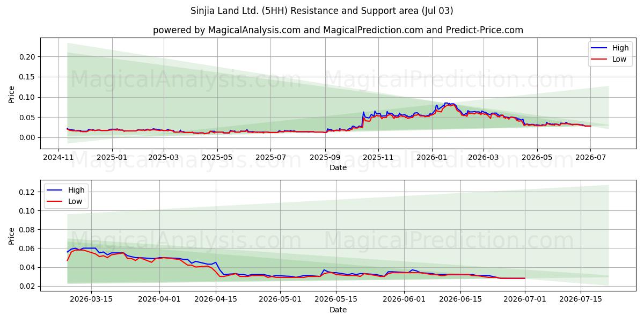Click the '2026-05' x-axis label on top chart
Image resolution: width=644 pixels, height=322 pixels.
[537, 157]
